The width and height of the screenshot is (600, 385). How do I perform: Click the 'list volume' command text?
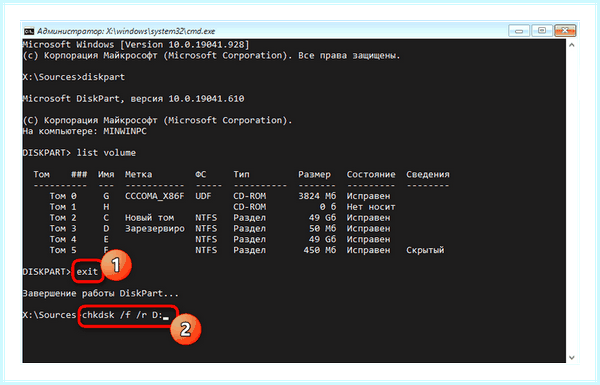tap(106, 153)
